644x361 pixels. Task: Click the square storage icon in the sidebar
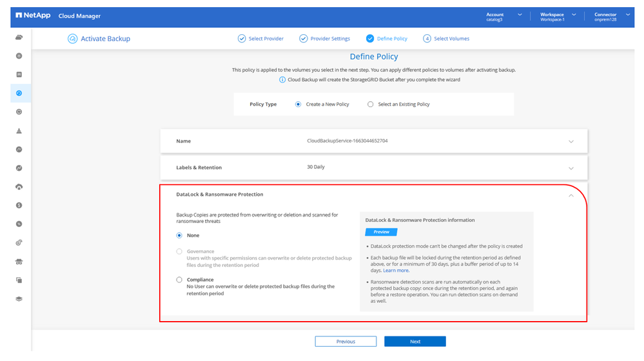tap(19, 74)
